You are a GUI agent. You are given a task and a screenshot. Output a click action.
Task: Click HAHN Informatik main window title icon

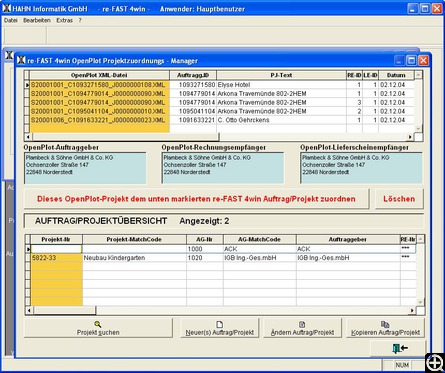(6, 9)
